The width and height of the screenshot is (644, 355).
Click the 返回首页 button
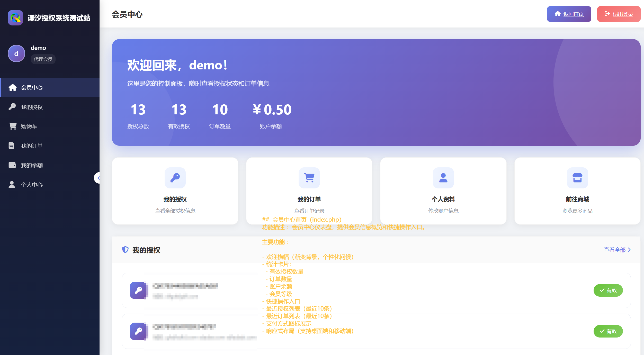(x=569, y=14)
